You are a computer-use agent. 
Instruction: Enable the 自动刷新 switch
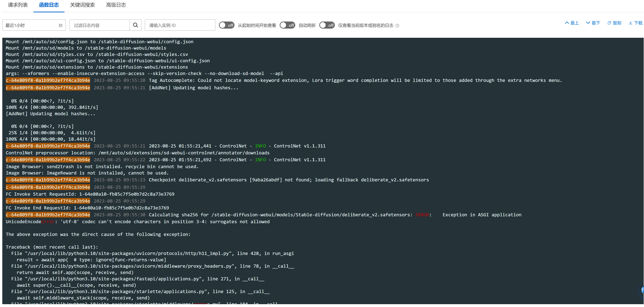[287, 25]
